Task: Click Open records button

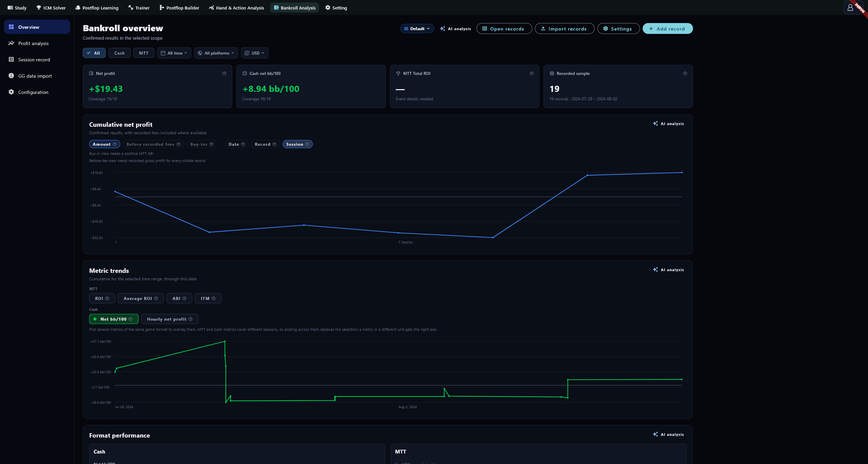Action: (504, 29)
